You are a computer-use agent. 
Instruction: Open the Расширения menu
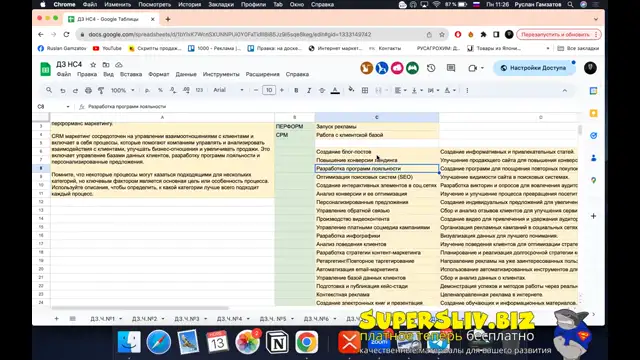(x=262, y=74)
